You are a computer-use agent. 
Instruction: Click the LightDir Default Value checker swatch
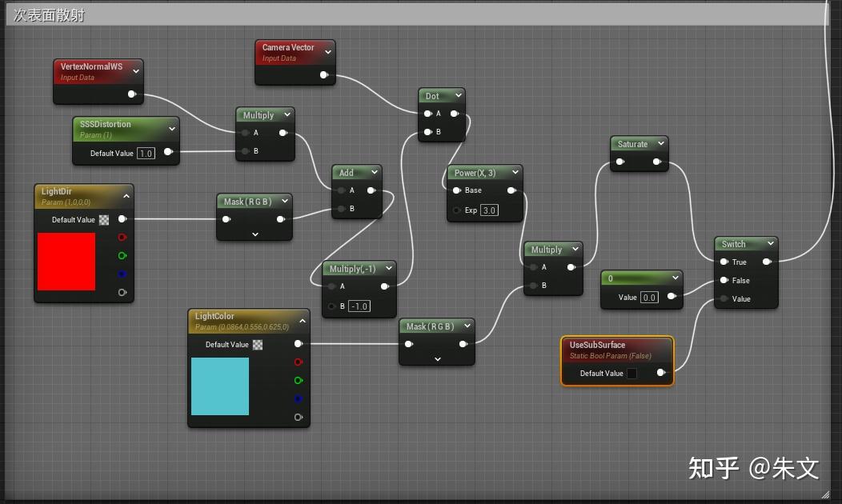pyautogui.click(x=104, y=219)
